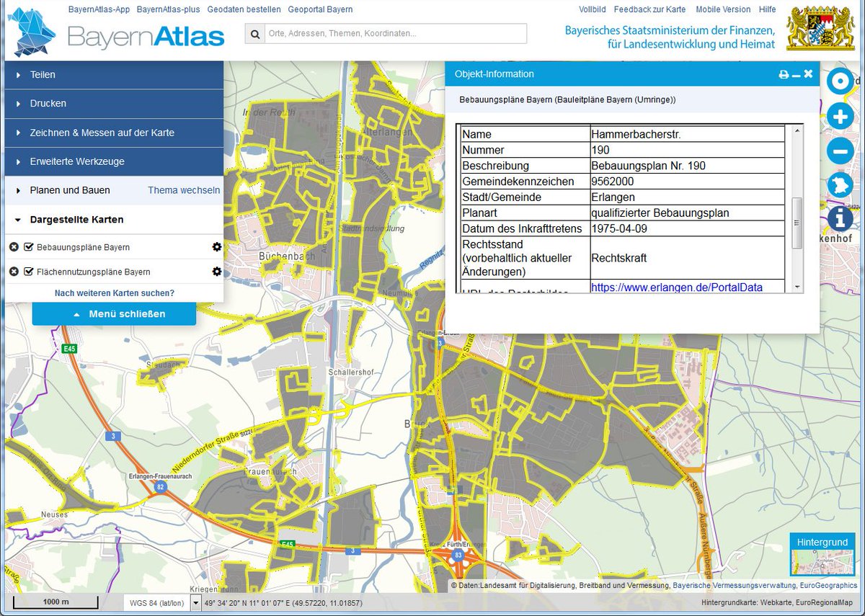Click the Hammerbacherstr. name cell

[687, 134]
